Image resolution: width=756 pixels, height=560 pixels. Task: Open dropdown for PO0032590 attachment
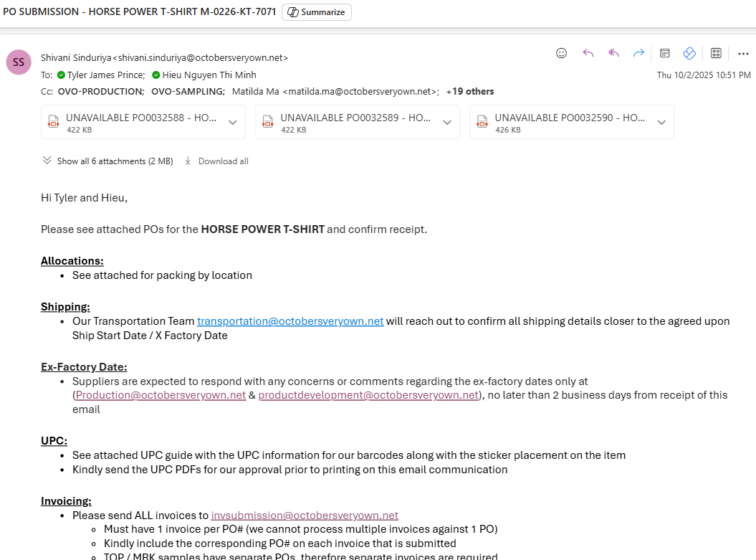click(x=661, y=123)
